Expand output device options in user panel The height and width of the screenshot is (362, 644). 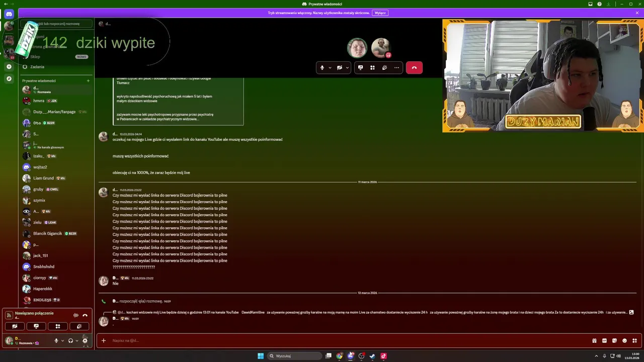coord(76,340)
